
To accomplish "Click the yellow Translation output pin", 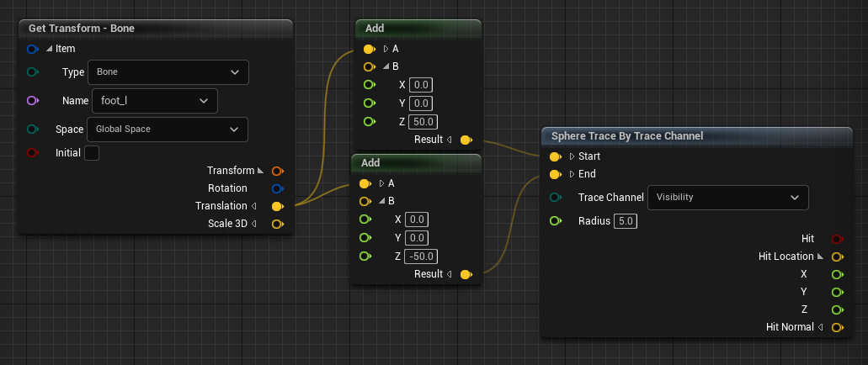I will point(277,206).
